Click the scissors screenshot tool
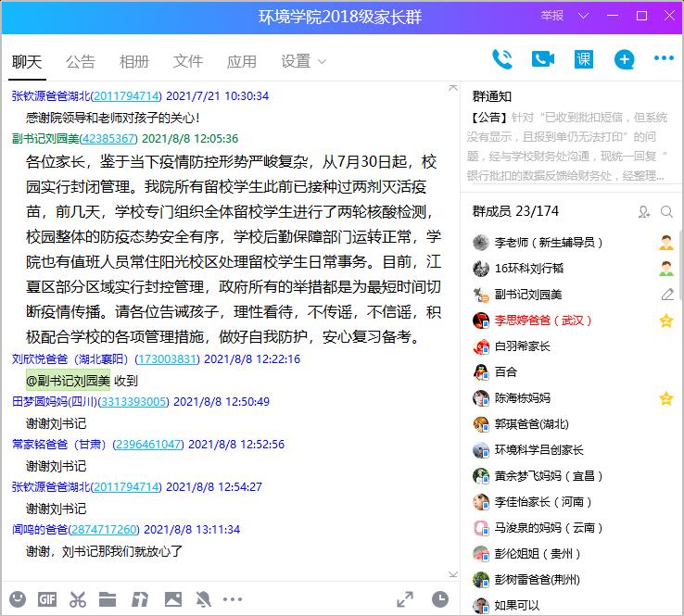Screen dimensions: 684x616 [x=78, y=598]
